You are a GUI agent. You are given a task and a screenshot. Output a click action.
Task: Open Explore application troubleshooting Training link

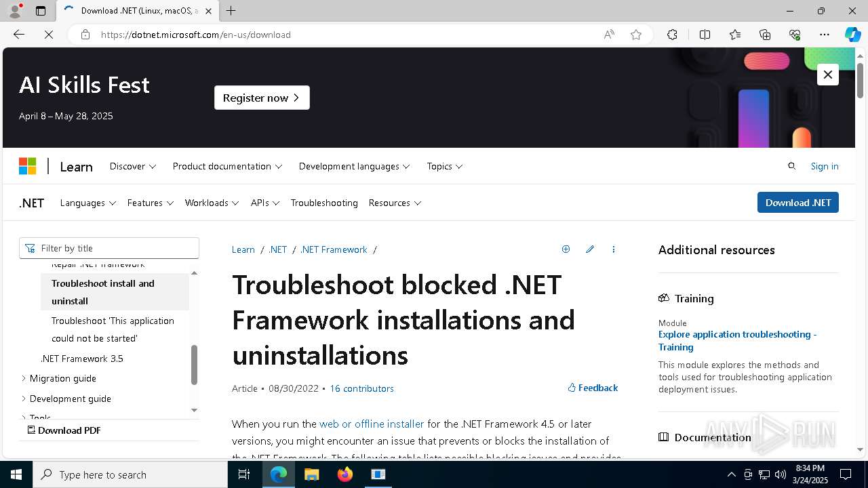click(x=737, y=340)
